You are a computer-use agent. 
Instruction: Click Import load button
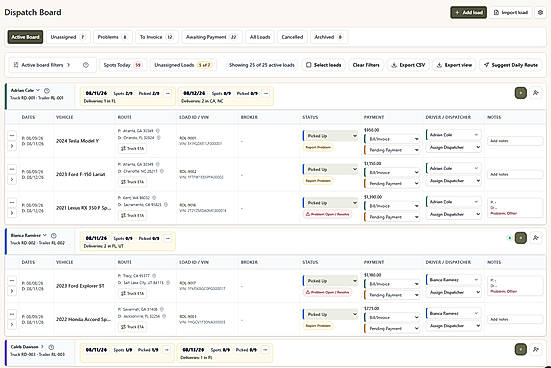[x=511, y=13]
